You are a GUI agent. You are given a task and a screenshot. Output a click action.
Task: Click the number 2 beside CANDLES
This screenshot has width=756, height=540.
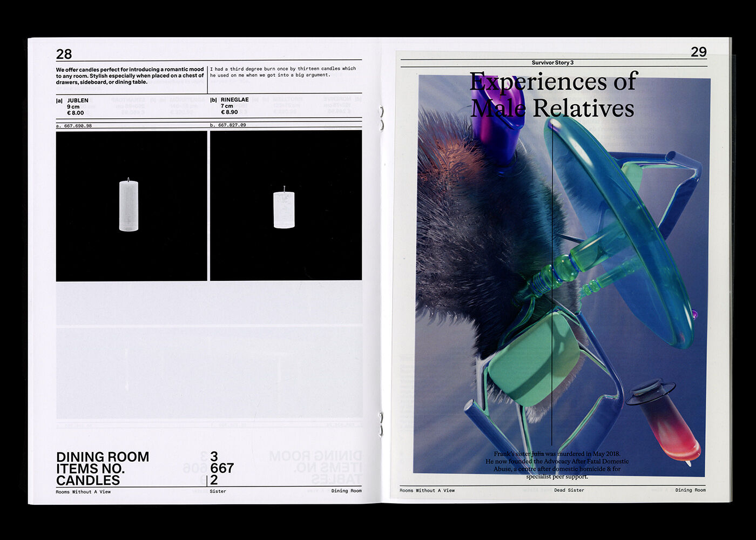[214, 480]
